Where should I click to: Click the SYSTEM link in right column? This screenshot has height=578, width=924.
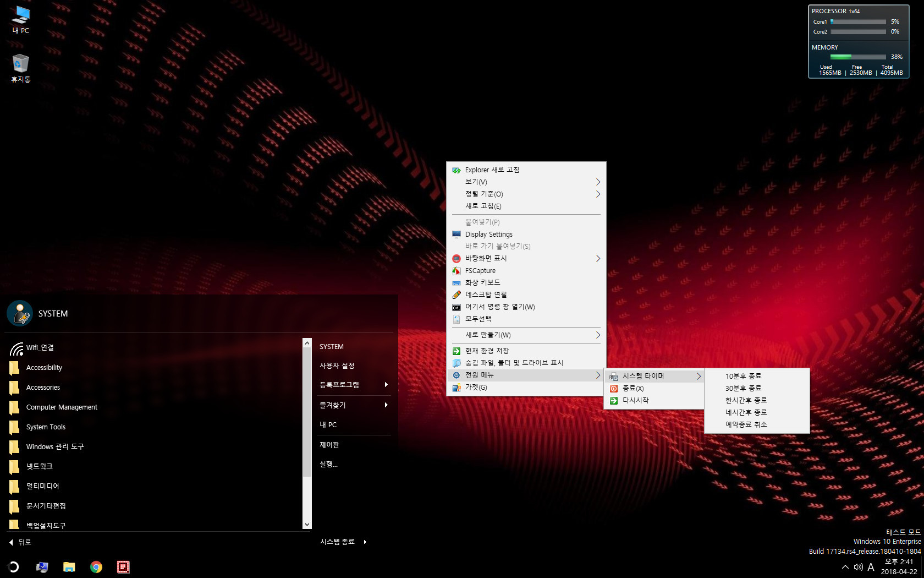coord(332,347)
